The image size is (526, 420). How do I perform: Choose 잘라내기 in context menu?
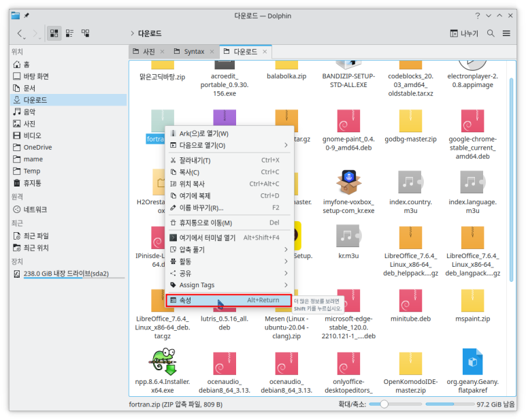click(229, 161)
